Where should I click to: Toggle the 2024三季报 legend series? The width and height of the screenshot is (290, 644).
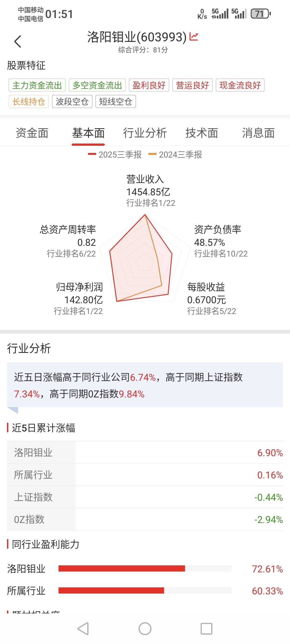(175, 155)
